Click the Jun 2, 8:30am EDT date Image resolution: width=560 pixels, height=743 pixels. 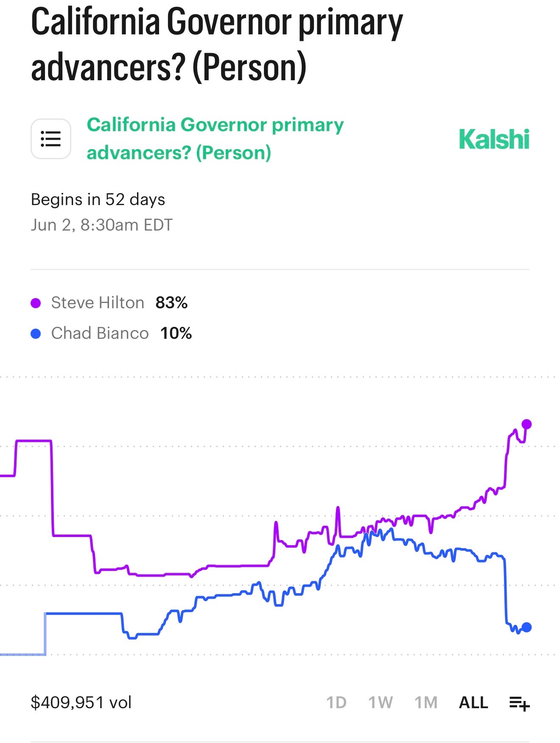[102, 225]
